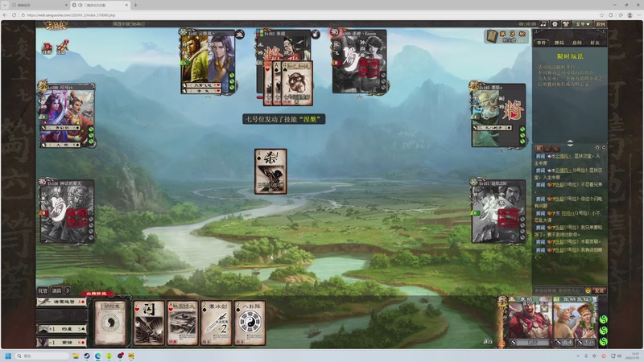Image resolution: width=644 pixels, height=362 pixels.
Task: Click my deputy general portrait
Action: pos(575,318)
